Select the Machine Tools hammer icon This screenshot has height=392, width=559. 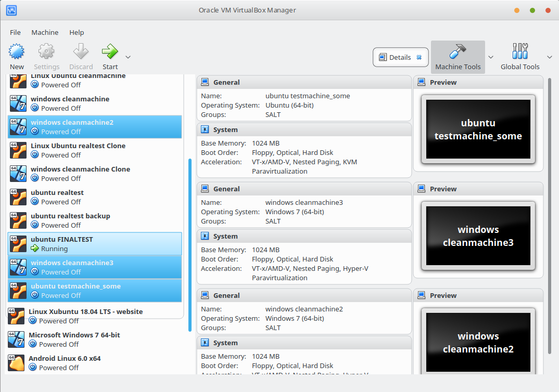[458, 51]
